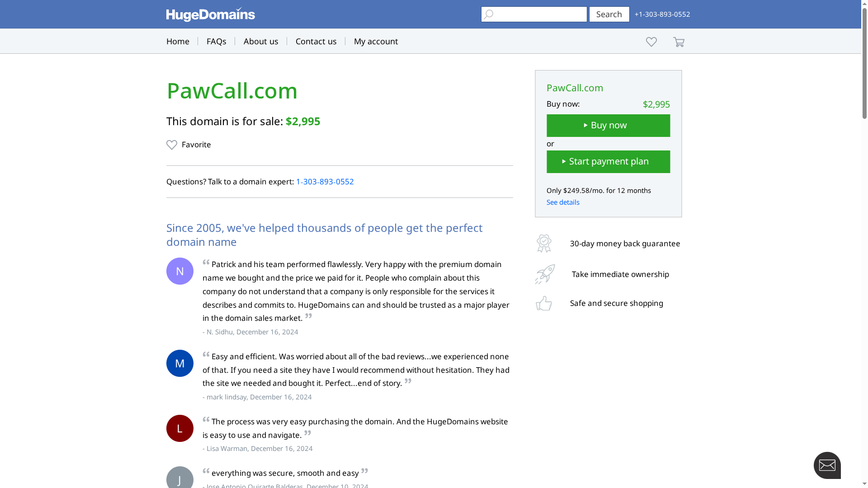
Task: Click the HugeDomains logo
Action: pyautogui.click(x=210, y=14)
